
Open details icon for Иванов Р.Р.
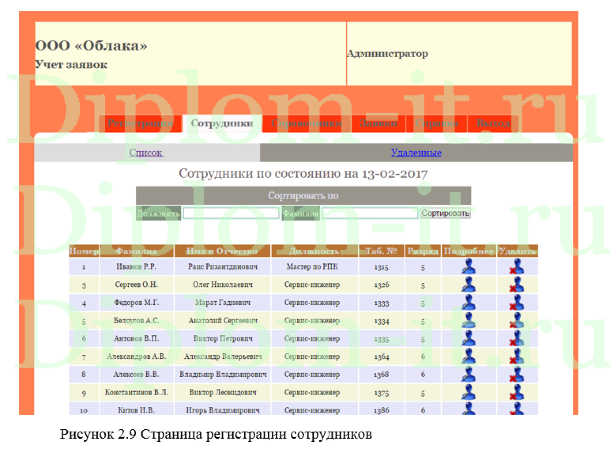click(x=468, y=268)
